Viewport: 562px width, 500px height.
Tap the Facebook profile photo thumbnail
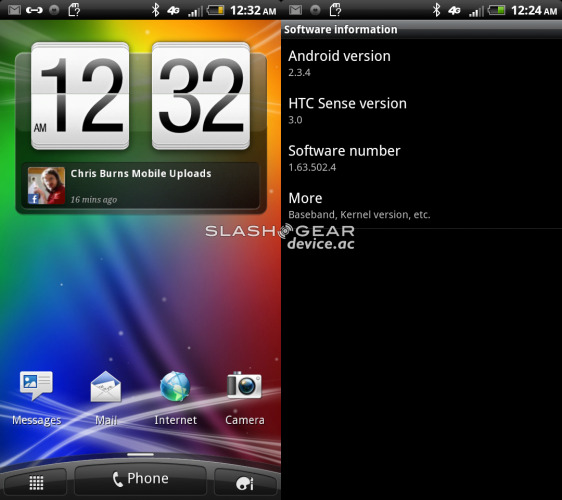pos(47,186)
